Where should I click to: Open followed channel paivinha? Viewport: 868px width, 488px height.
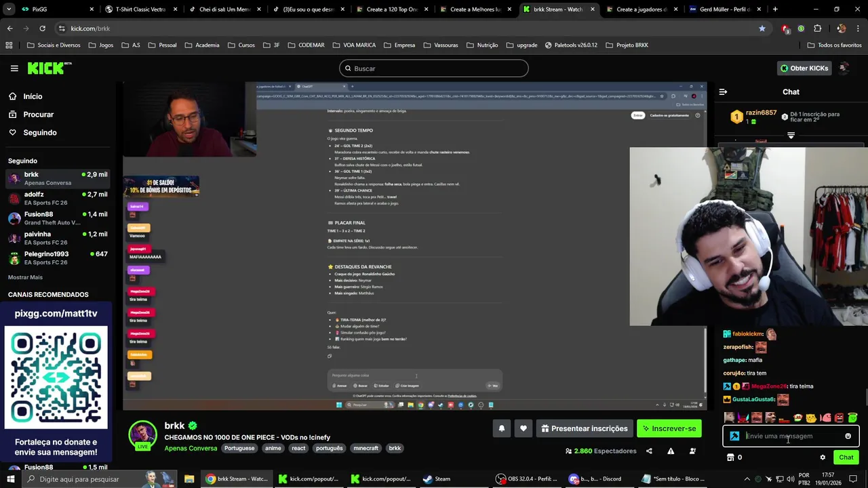click(58, 238)
